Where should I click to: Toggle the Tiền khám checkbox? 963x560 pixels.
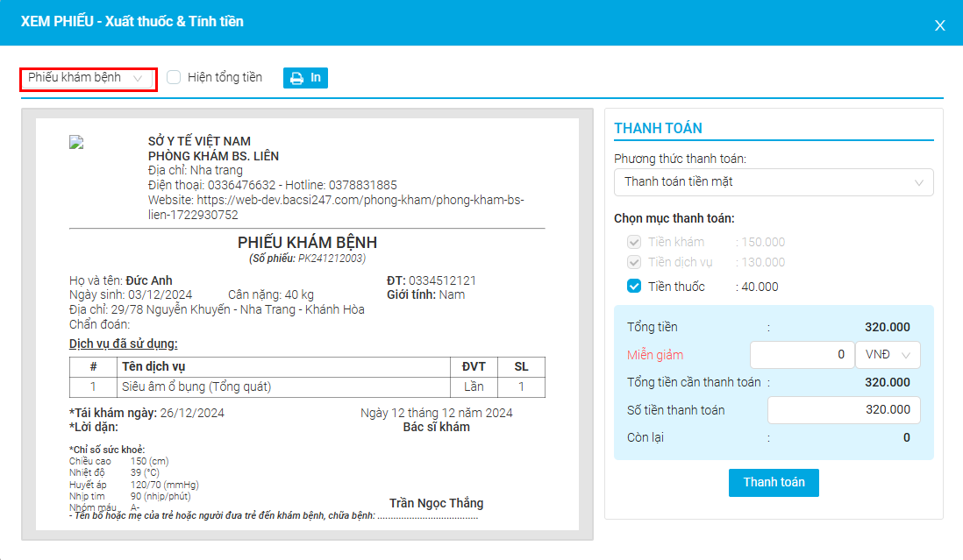point(634,242)
